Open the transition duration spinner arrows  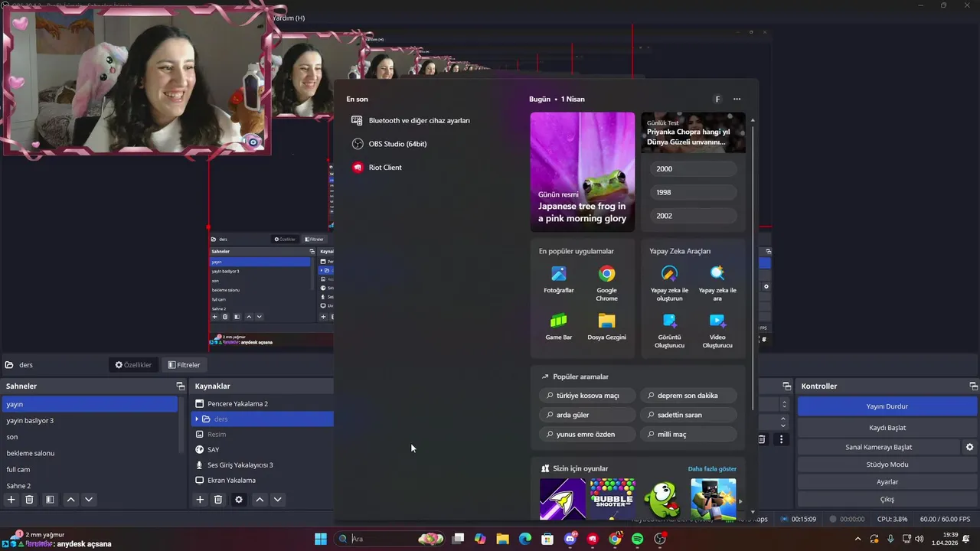783,422
